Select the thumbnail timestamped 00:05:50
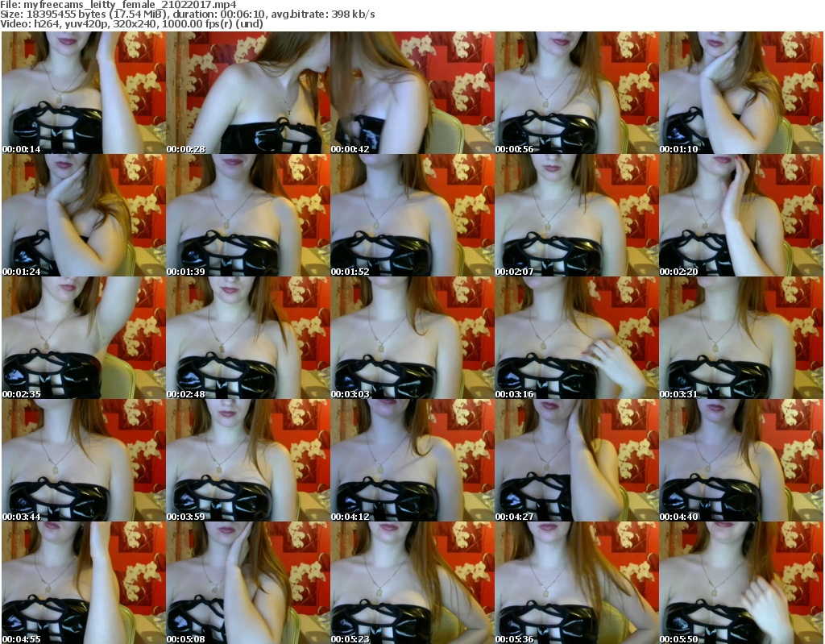The width and height of the screenshot is (825, 644). pyautogui.click(x=741, y=583)
